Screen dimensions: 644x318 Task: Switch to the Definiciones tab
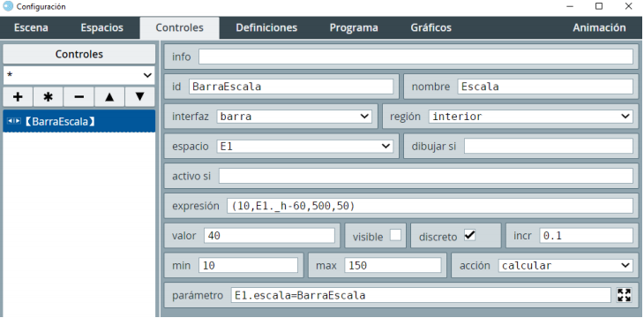pos(266,28)
